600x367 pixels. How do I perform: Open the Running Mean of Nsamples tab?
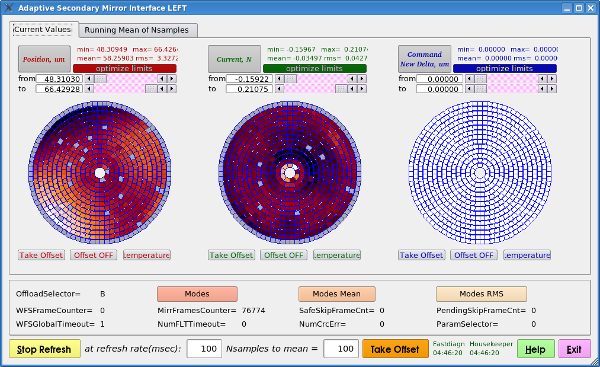point(137,30)
